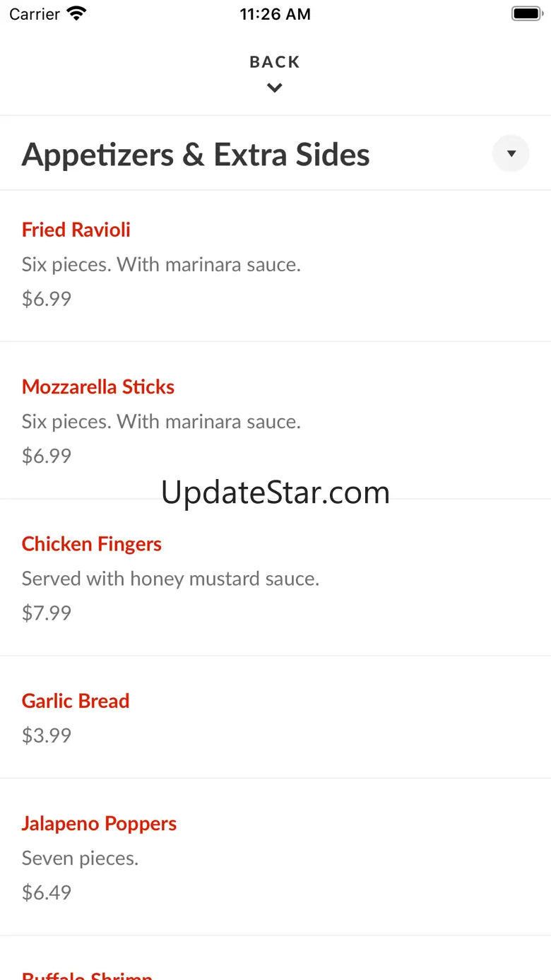Tap the $7.99 price under Chicken Fingers
The width and height of the screenshot is (551, 980).
click(x=47, y=613)
